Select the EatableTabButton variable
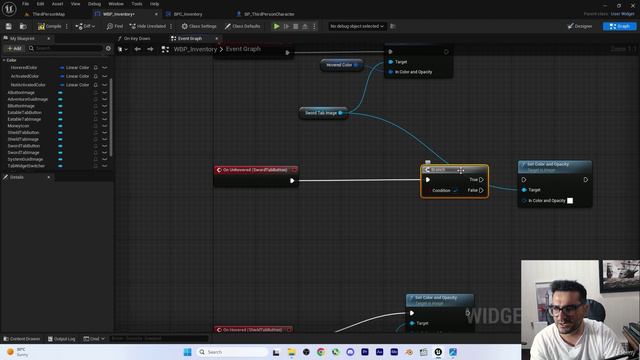640x360 pixels. pyautogui.click(x=24, y=112)
